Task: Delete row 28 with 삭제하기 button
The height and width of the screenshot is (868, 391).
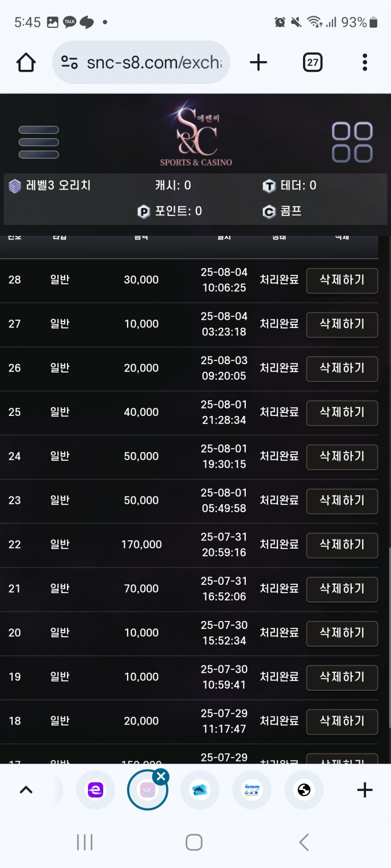Action: (342, 280)
